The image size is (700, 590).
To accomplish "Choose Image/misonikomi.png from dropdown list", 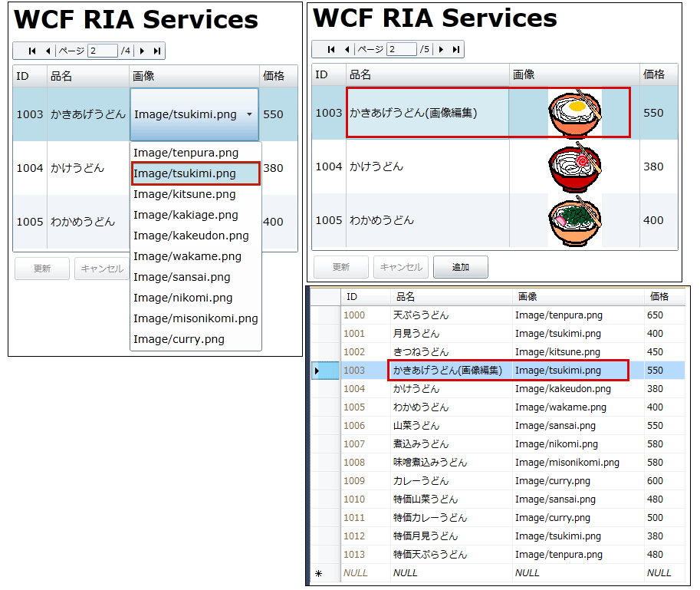I will [196, 318].
